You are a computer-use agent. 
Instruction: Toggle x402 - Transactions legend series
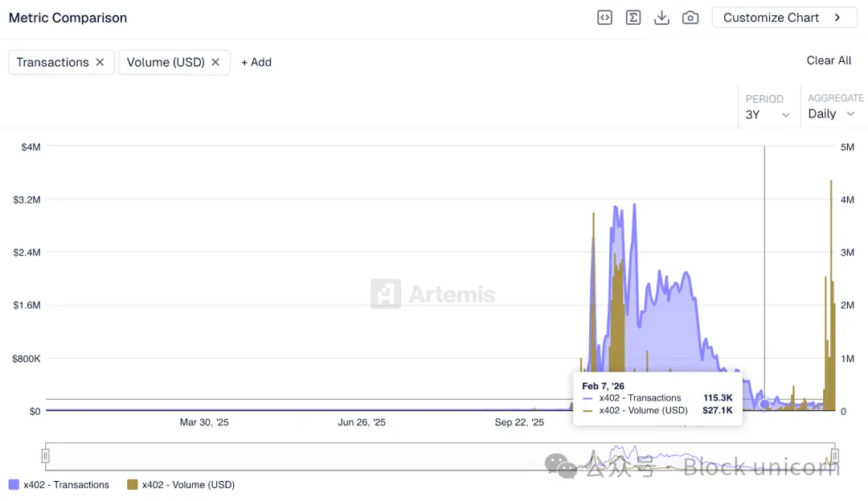[x=59, y=485]
